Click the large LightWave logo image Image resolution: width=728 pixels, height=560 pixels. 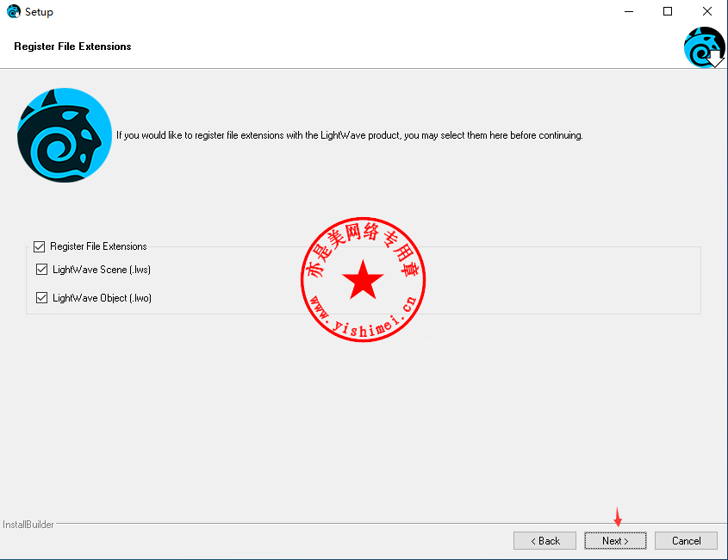pos(65,135)
